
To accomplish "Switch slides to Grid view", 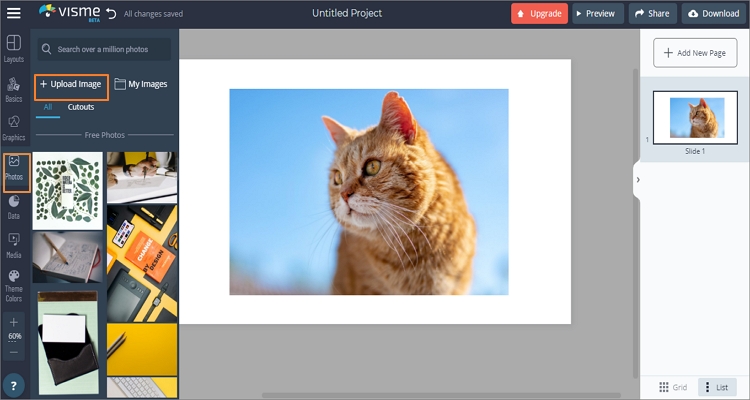I will pos(673,387).
